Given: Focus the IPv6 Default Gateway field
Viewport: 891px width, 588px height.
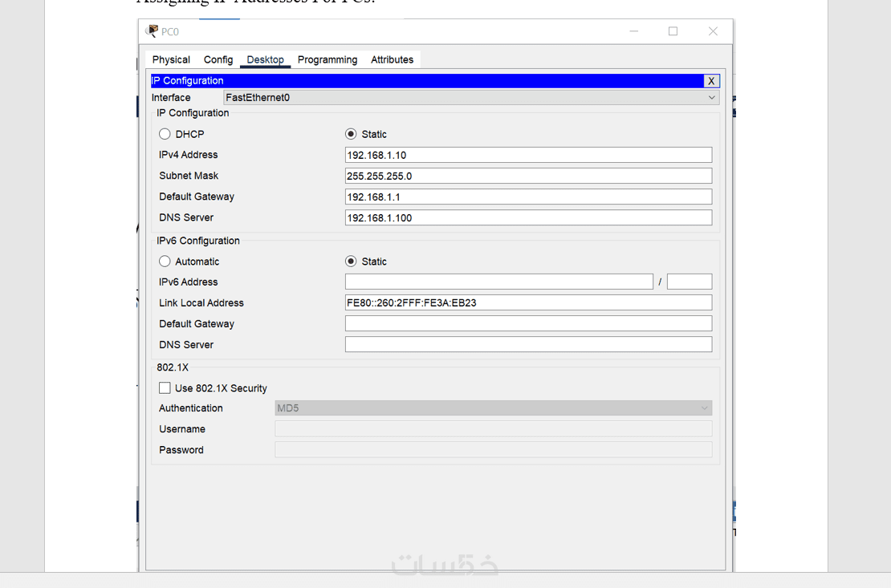Looking at the screenshot, I should pos(528,324).
